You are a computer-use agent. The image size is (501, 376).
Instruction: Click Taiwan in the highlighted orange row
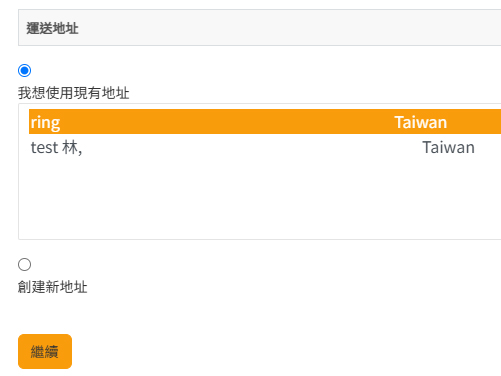(x=421, y=122)
